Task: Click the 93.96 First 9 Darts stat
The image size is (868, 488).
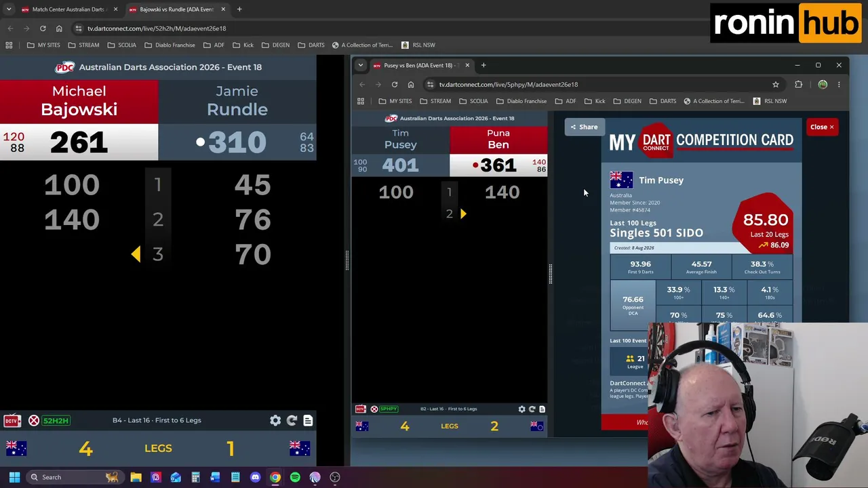Action: (640, 267)
